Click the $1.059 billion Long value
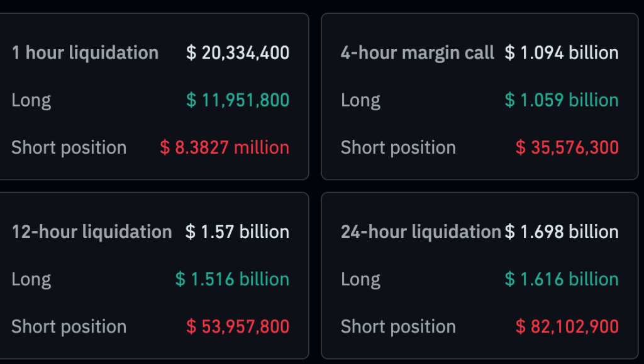 tap(560, 100)
